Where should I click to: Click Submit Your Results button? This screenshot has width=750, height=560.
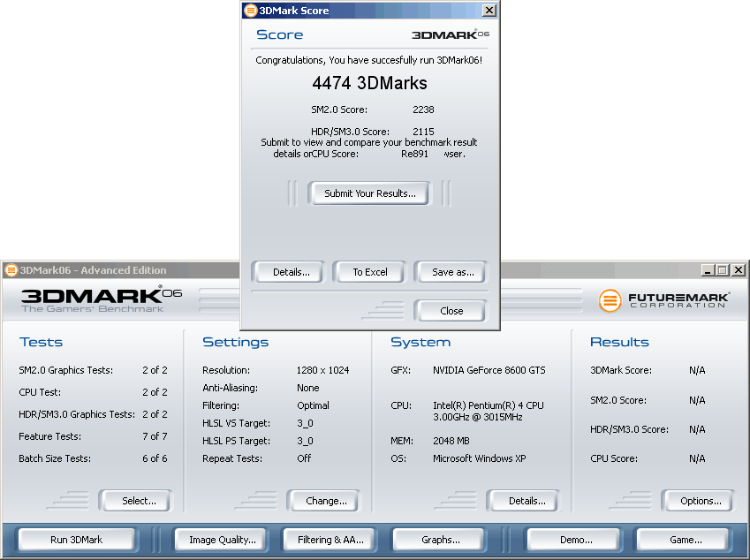369,193
